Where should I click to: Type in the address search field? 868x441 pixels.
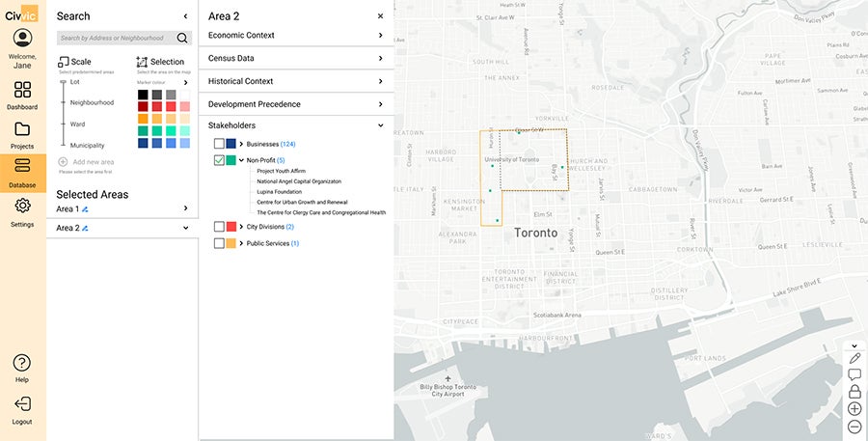point(115,39)
